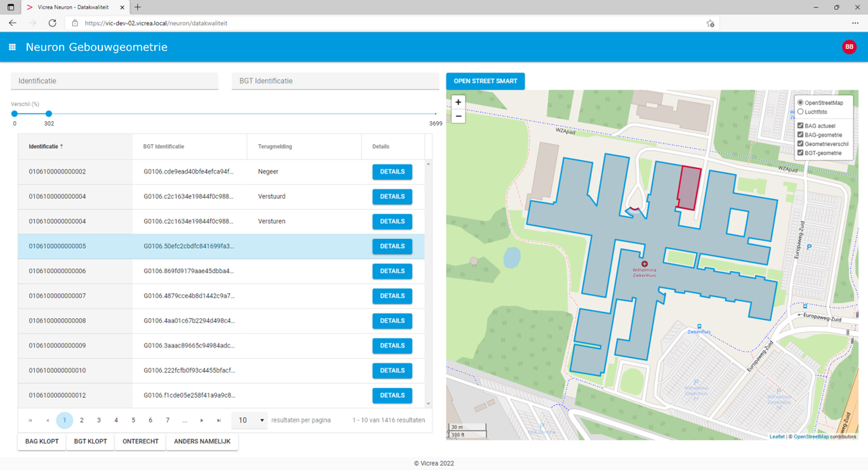Go to page 5
Image resolution: width=868 pixels, height=470 pixels.
tap(133, 420)
